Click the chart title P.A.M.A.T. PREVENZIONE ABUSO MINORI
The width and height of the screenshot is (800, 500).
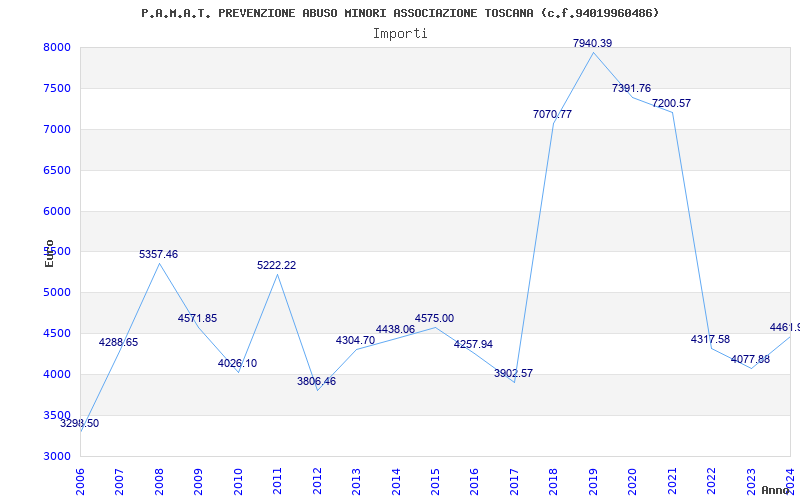point(400,13)
